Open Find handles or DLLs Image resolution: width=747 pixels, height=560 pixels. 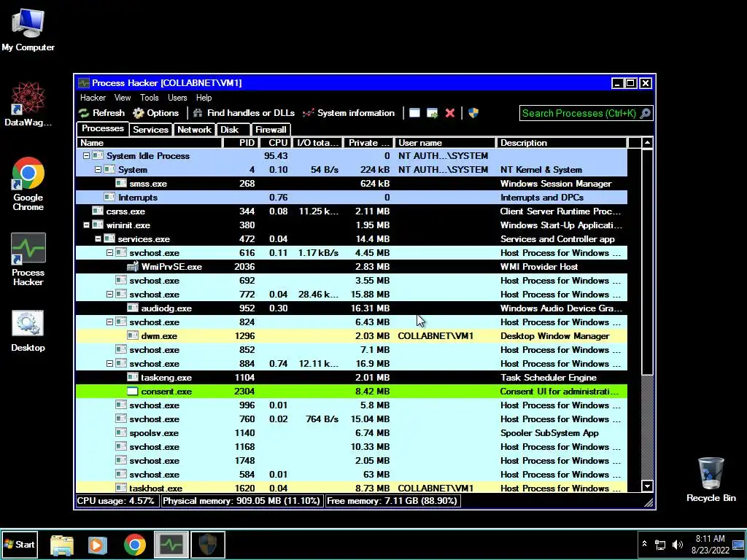(x=244, y=113)
